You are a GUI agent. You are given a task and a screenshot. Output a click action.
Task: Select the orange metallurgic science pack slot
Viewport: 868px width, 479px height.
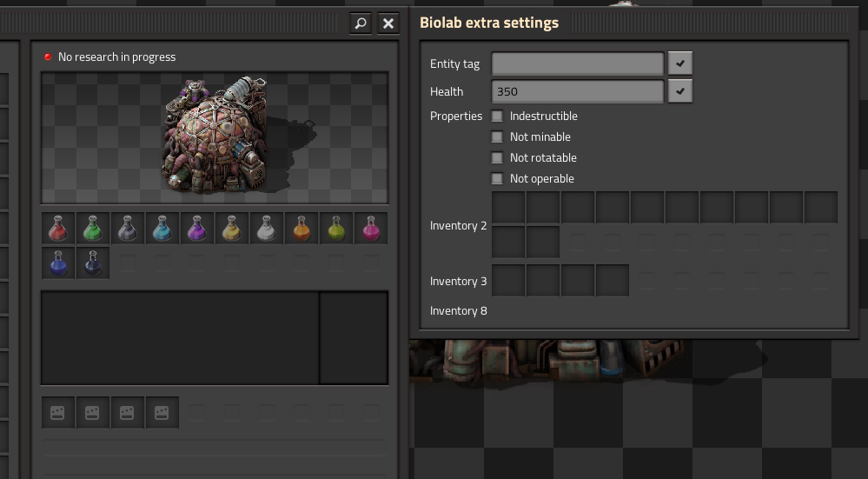pyautogui.click(x=301, y=229)
